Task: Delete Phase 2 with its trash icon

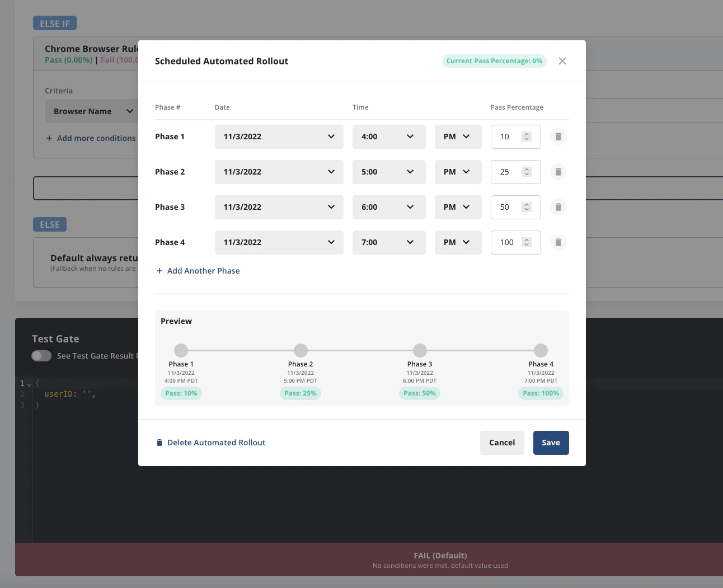Action: [558, 172]
